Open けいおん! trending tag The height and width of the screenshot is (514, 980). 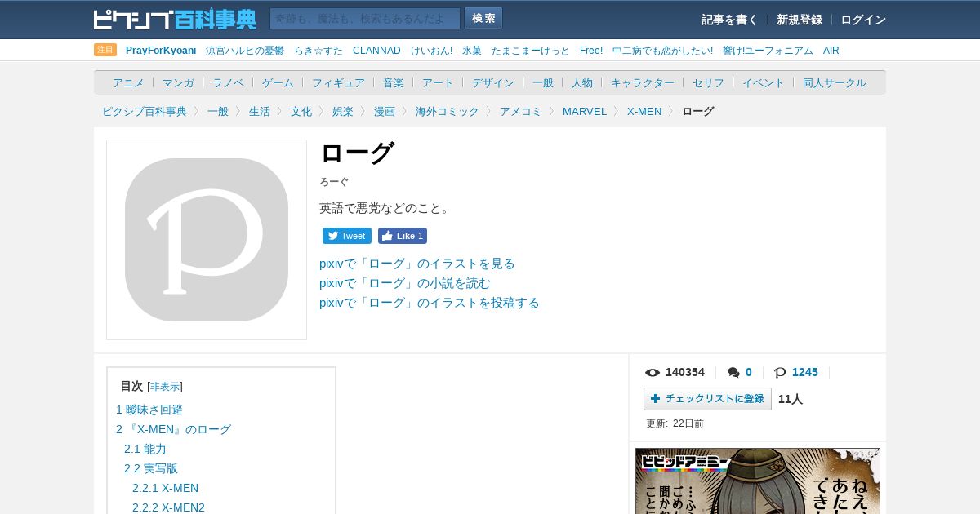(431, 51)
